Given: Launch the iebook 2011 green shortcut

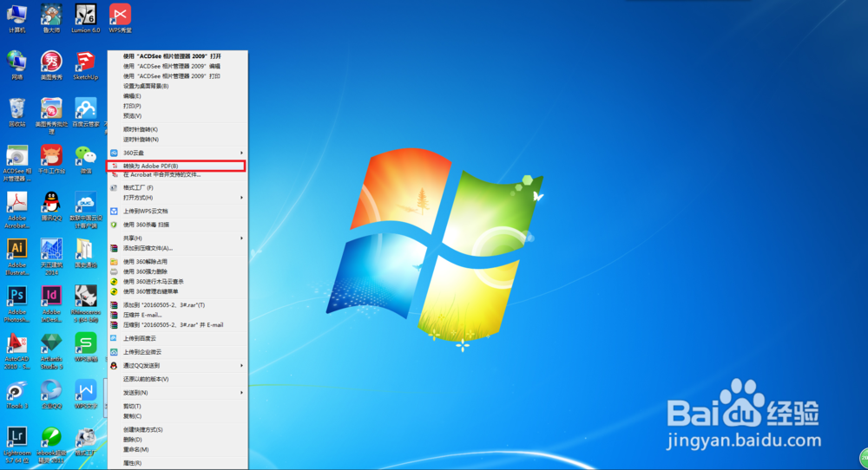Looking at the screenshot, I should (x=51, y=445).
